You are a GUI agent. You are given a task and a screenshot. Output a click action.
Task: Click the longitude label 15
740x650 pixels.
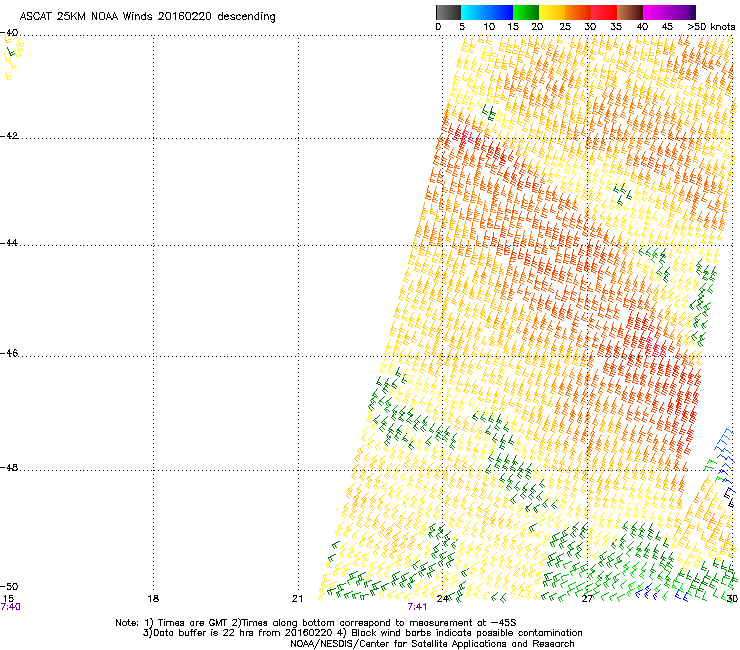(8, 599)
